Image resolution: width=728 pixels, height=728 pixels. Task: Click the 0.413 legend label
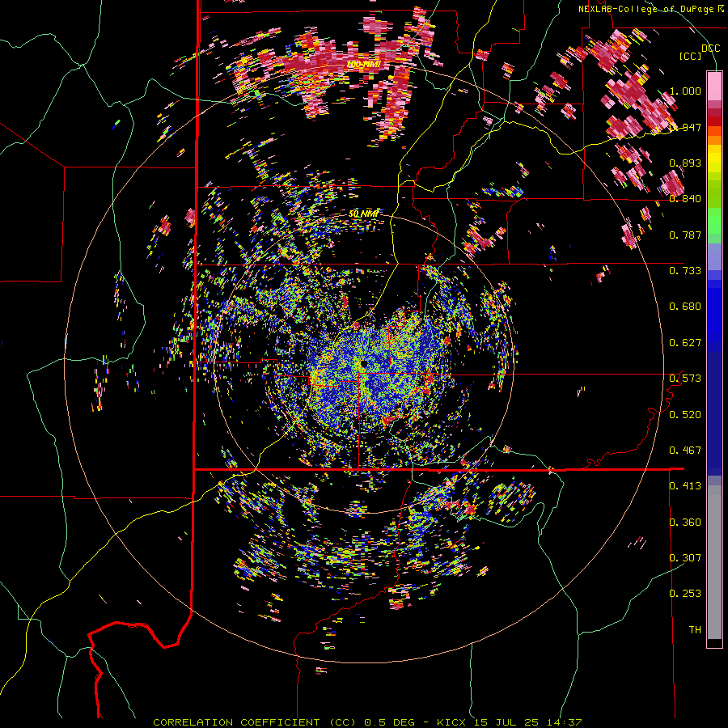tap(685, 486)
